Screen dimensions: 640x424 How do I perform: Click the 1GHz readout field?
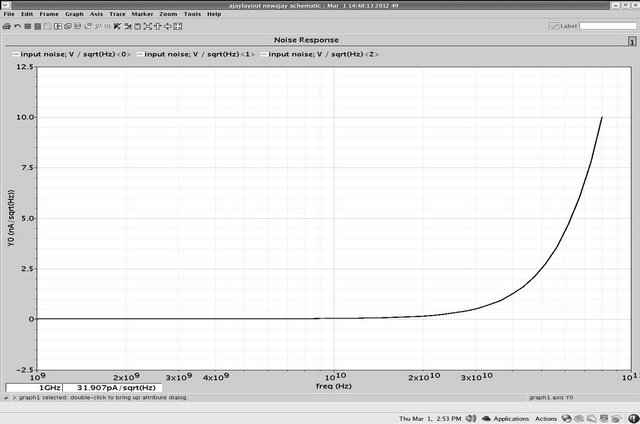(x=34, y=388)
